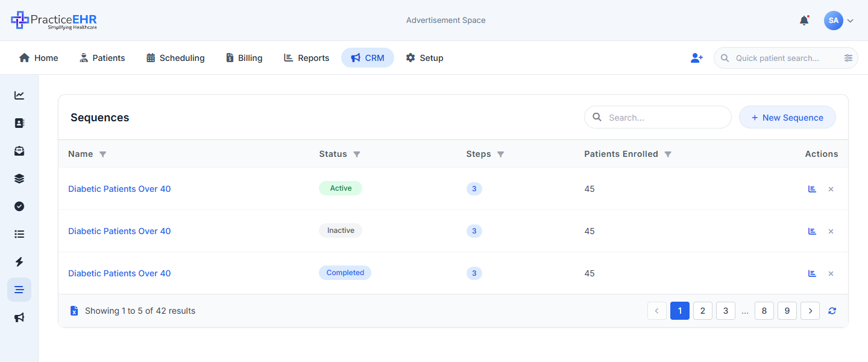Screen dimensions: 868x362
Task: Go to page 2
Action: point(703,311)
